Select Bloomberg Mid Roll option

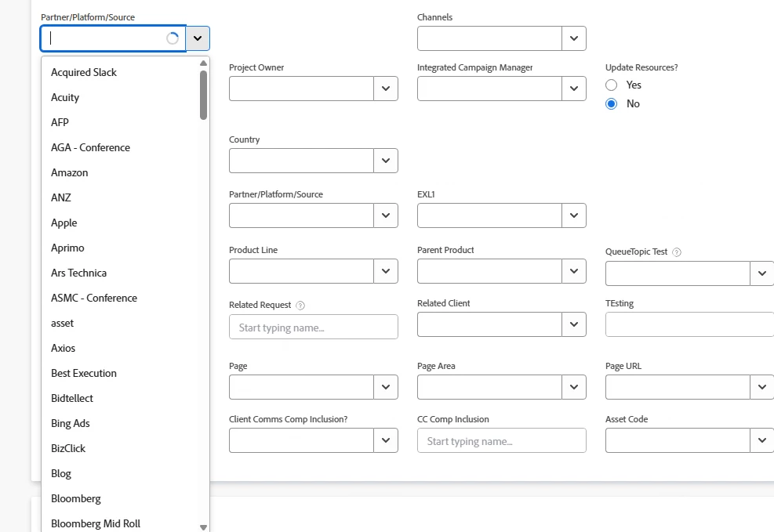click(121, 523)
